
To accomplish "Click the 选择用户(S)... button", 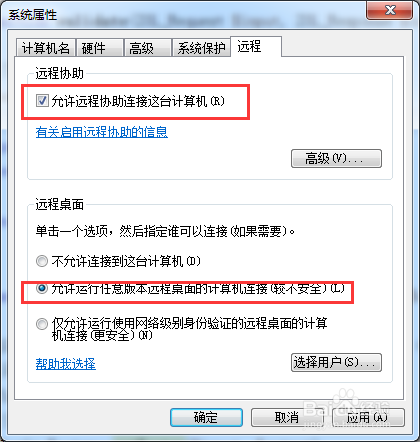I will 336,362.
